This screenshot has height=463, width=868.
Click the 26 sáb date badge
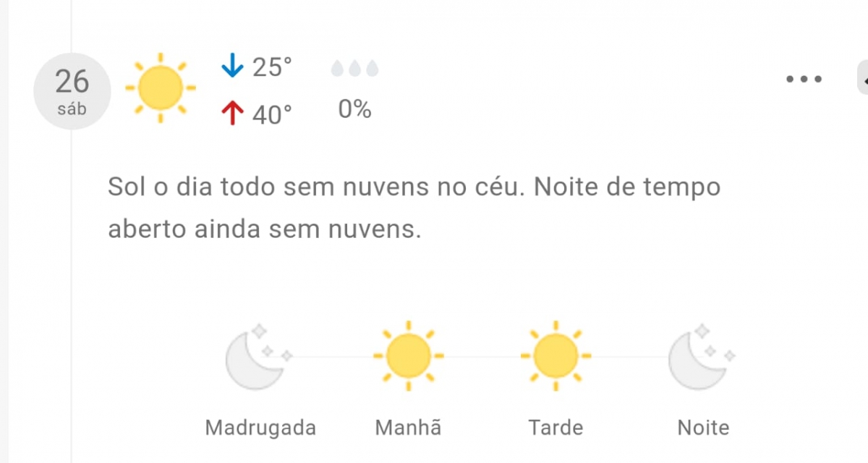coord(72,90)
